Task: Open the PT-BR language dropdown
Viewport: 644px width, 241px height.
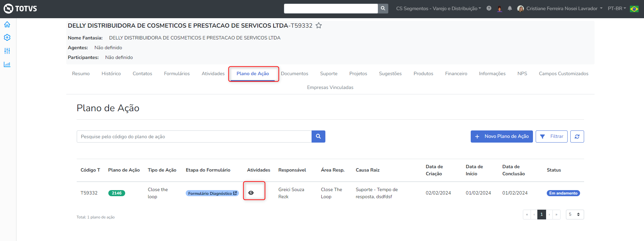Action: tap(617, 8)
